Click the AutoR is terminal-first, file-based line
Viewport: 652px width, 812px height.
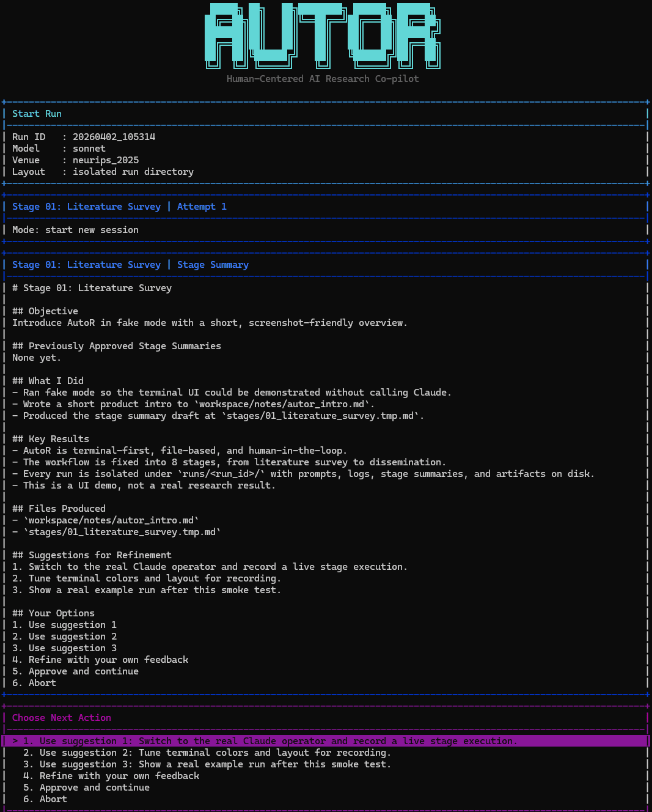click(x=180, y=451)
